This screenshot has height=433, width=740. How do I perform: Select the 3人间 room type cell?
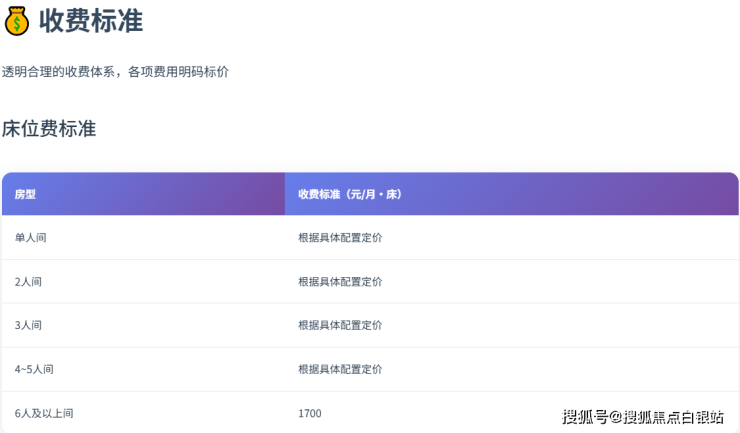coord(28,325)
